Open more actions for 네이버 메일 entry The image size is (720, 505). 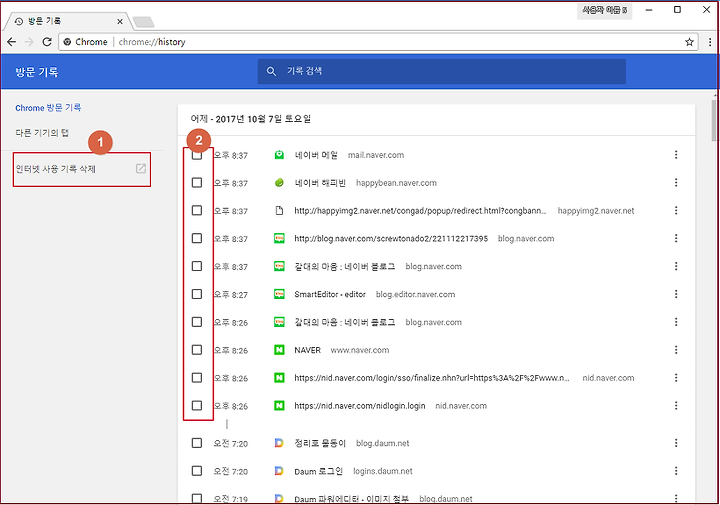tap(676, 155)
